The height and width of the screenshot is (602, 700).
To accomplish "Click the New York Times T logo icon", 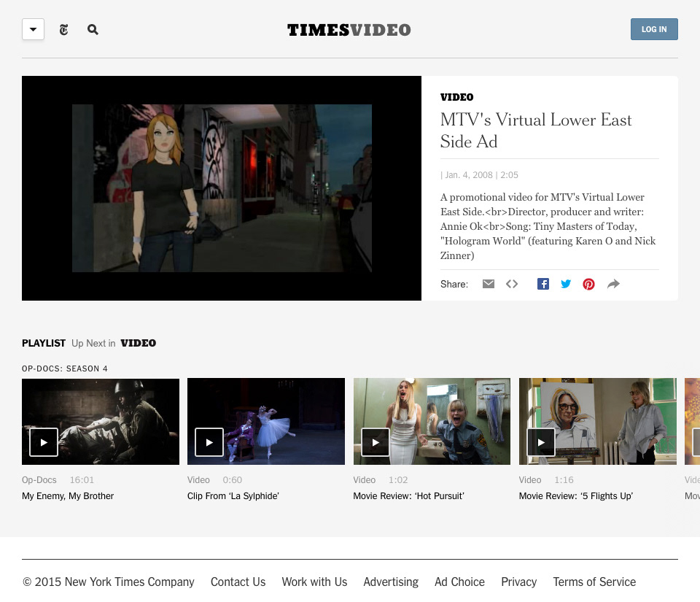I will [x=64, y=30].
